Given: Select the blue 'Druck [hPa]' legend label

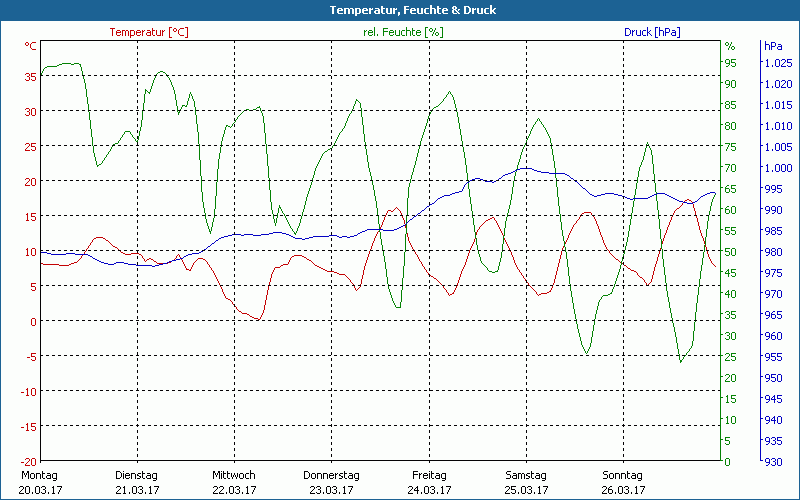Looking at the screenshot, I should [x=652, y=32].
